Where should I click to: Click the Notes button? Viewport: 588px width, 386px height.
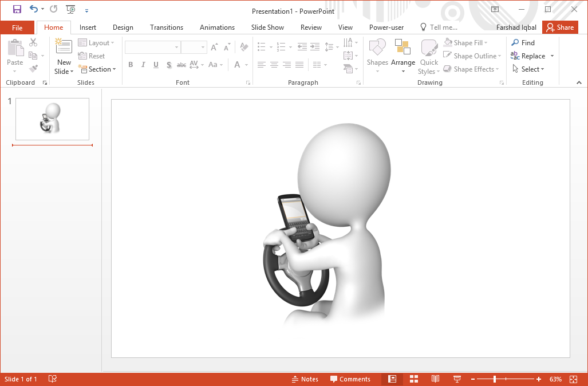pos(305,379)
